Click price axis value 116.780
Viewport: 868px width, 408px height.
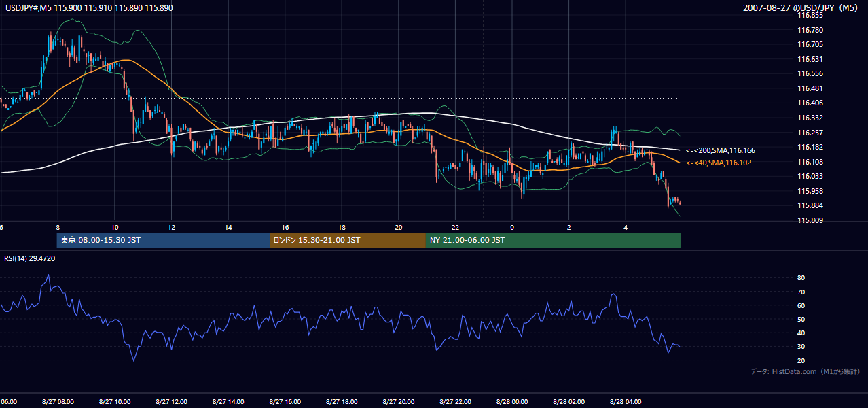coord(810,30)
